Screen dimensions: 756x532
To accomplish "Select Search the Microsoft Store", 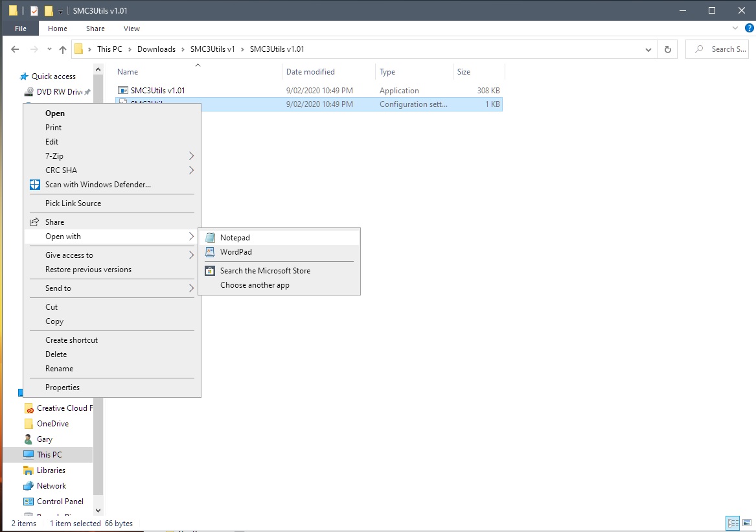I will (279, 271).
